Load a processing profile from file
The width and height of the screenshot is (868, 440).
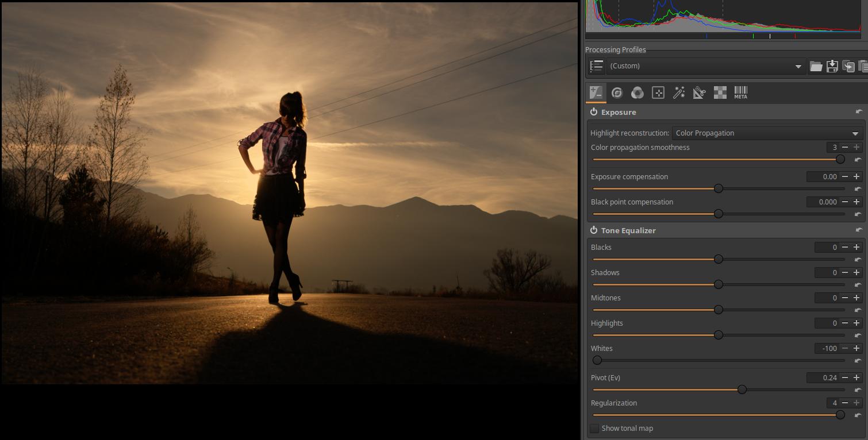[816, 66]
